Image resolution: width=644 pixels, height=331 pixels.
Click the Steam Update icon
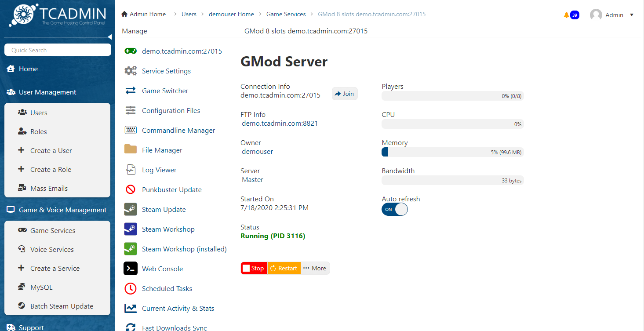coord(131,209)
